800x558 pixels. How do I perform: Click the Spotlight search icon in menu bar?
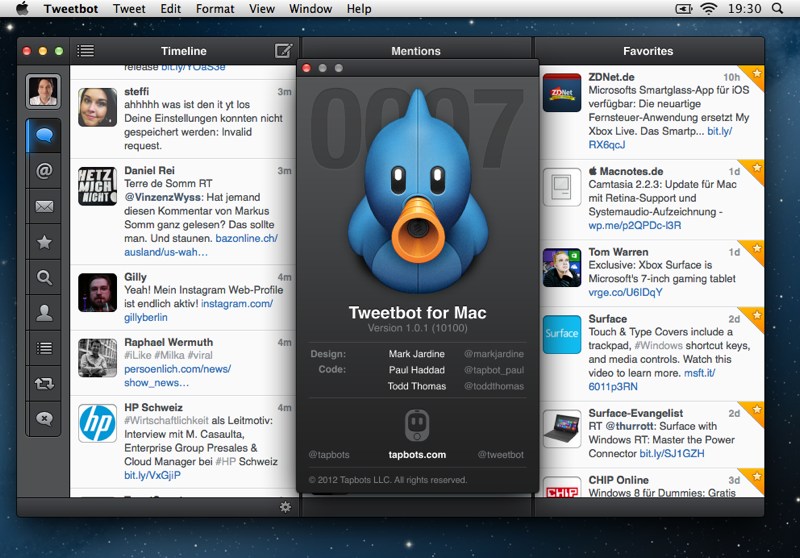pyautogui.click(x=777, y=9)
